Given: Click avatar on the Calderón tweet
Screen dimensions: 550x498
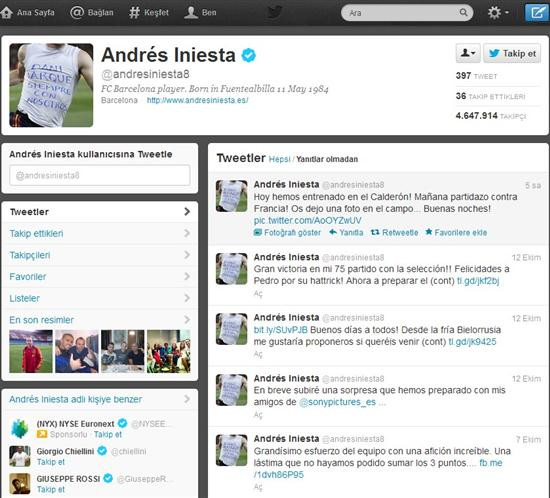Looking at the screenshot, I should (232, 196).
